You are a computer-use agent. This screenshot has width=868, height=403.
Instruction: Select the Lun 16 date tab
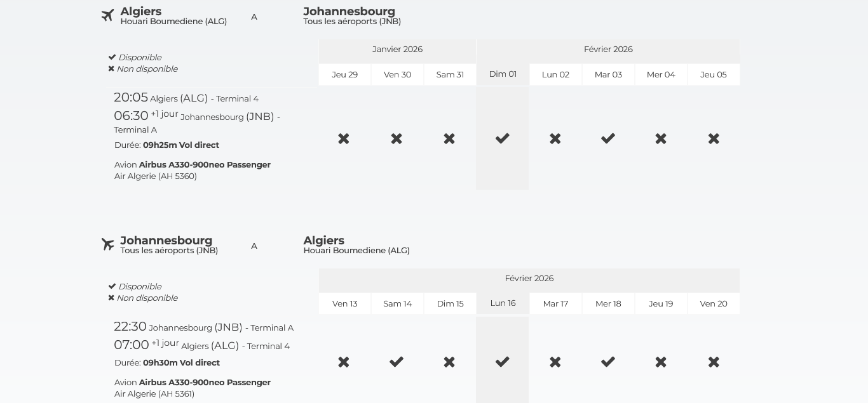[503, 303]
